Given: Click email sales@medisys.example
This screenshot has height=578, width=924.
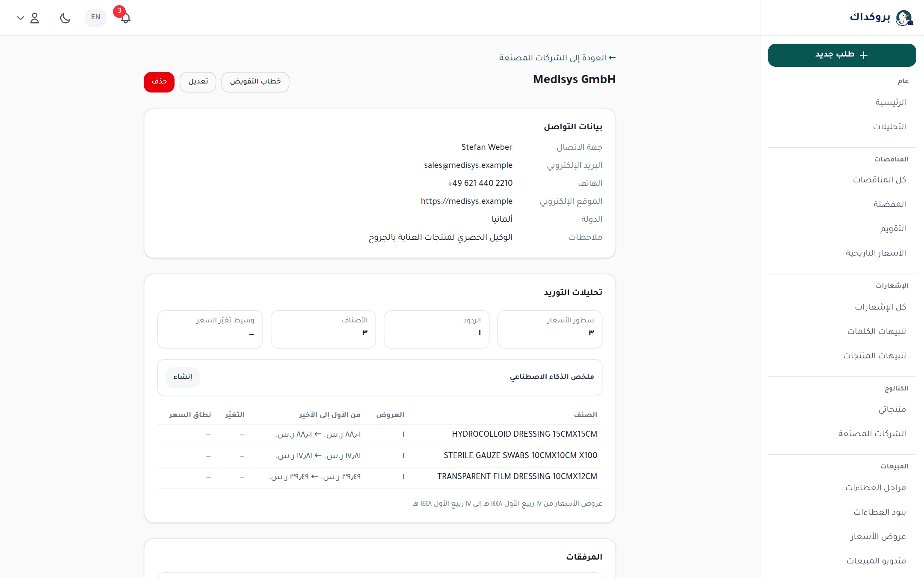Looking at the screenshot, I should (468, 165).
